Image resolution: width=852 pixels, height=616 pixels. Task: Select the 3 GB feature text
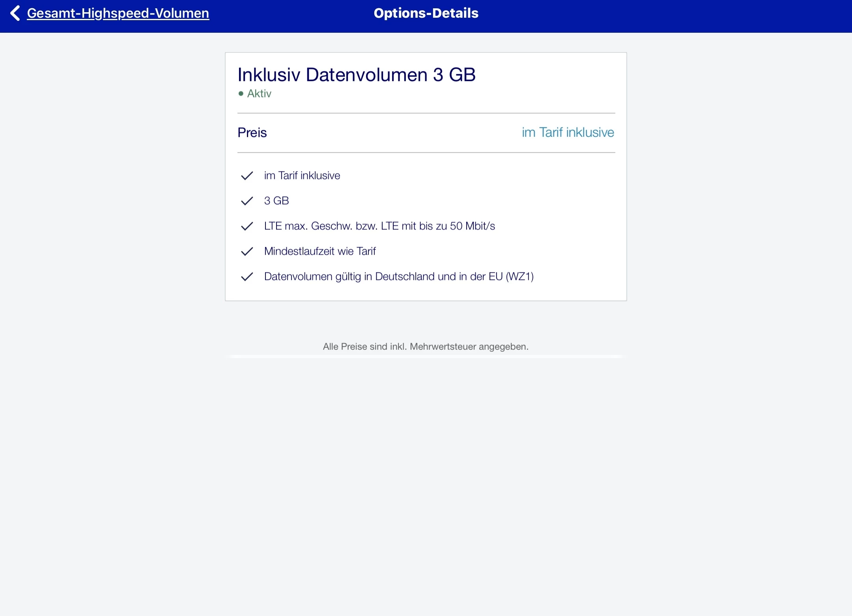(277, 201)
